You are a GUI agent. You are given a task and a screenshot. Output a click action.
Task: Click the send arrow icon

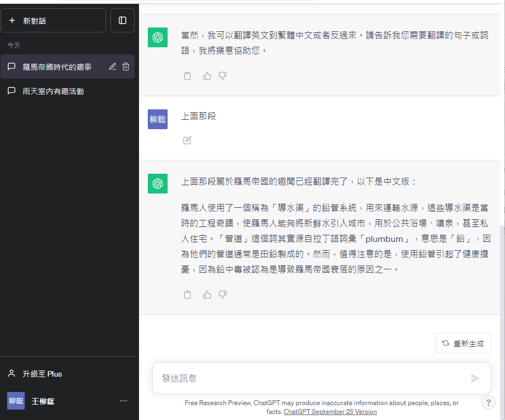(475, 378)
